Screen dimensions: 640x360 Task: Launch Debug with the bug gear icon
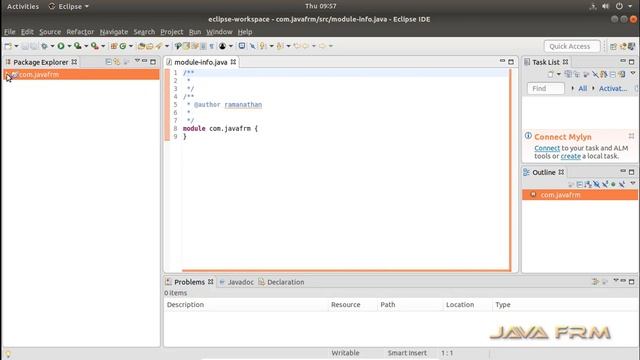point(44,46)
